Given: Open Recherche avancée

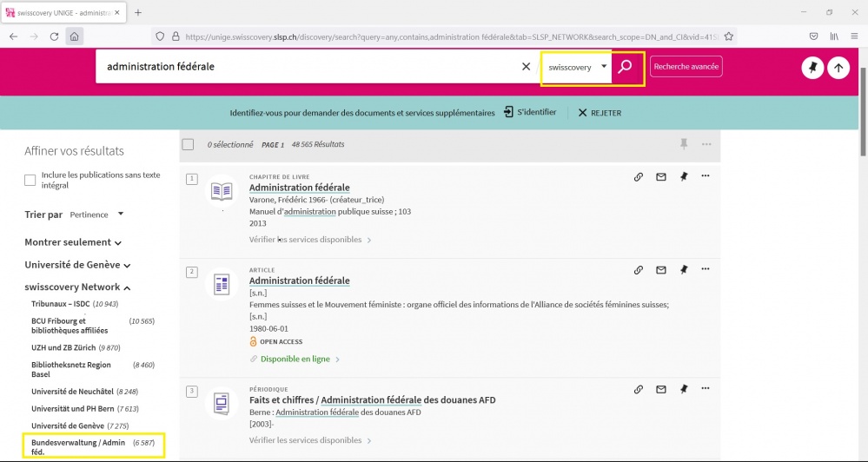Looking at the screenshot, I should pos(686,67).
